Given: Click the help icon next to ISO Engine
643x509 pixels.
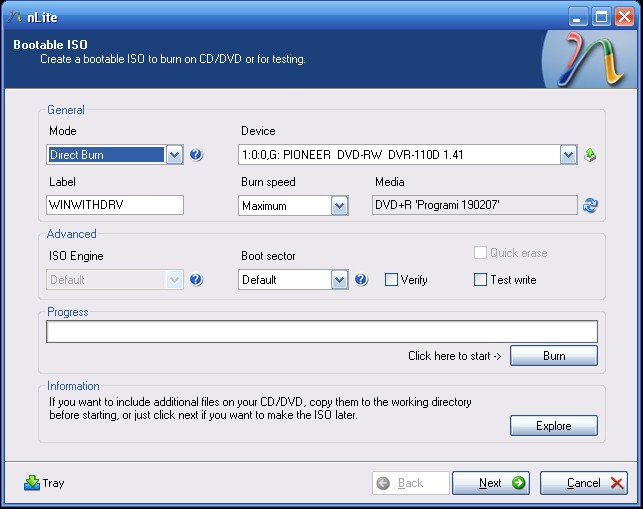Looking at the screenshot, I should coord(196,279).
